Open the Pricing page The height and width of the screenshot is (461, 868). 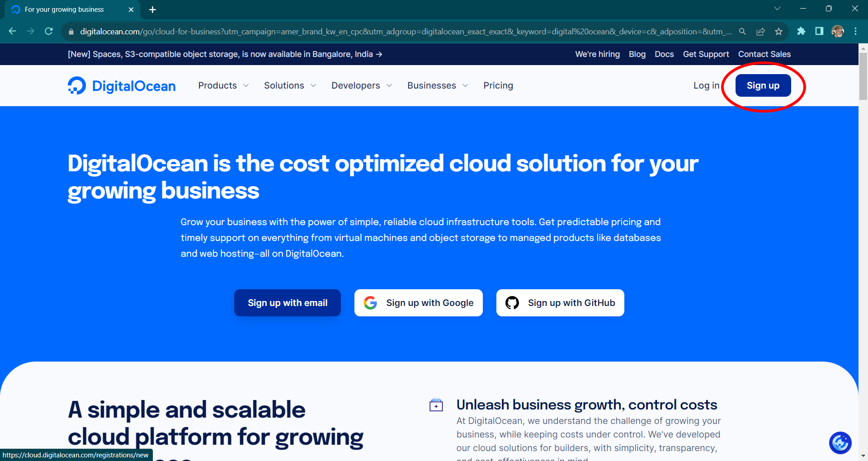click(x=498, y=85)
